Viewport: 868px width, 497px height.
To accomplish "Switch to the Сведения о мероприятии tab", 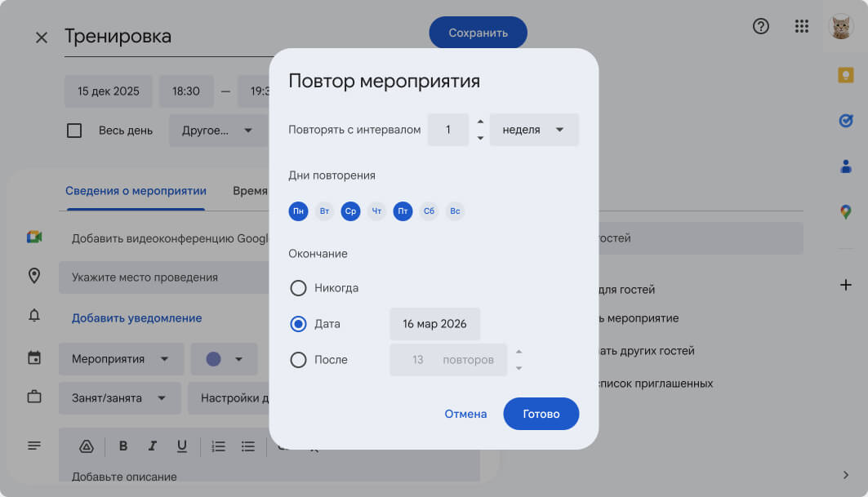I will point(135,190).
